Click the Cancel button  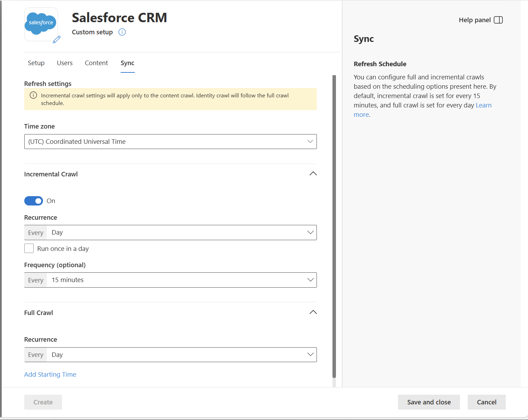tap(487, 402)
